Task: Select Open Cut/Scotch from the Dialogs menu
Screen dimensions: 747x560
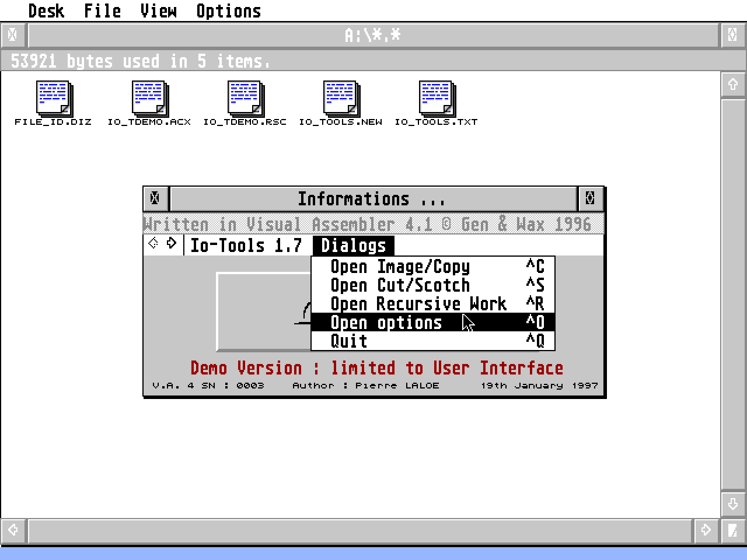Action: (400, 285)
